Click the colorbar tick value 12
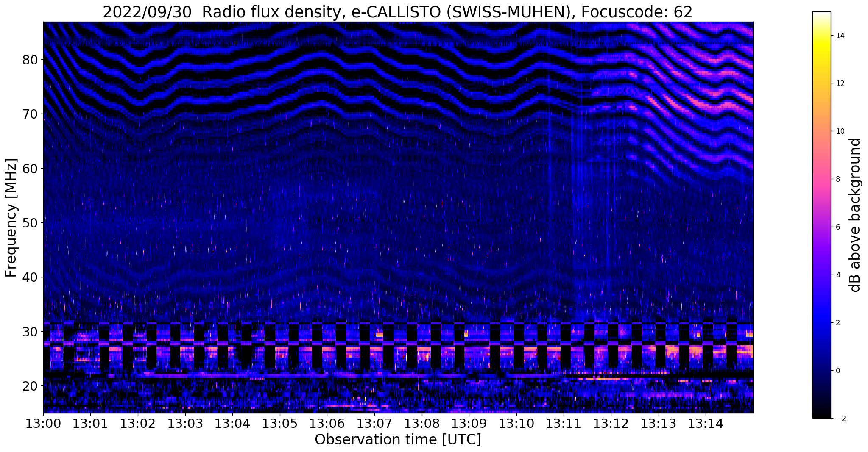Screen dimensions: 868x452 (840, 83)
